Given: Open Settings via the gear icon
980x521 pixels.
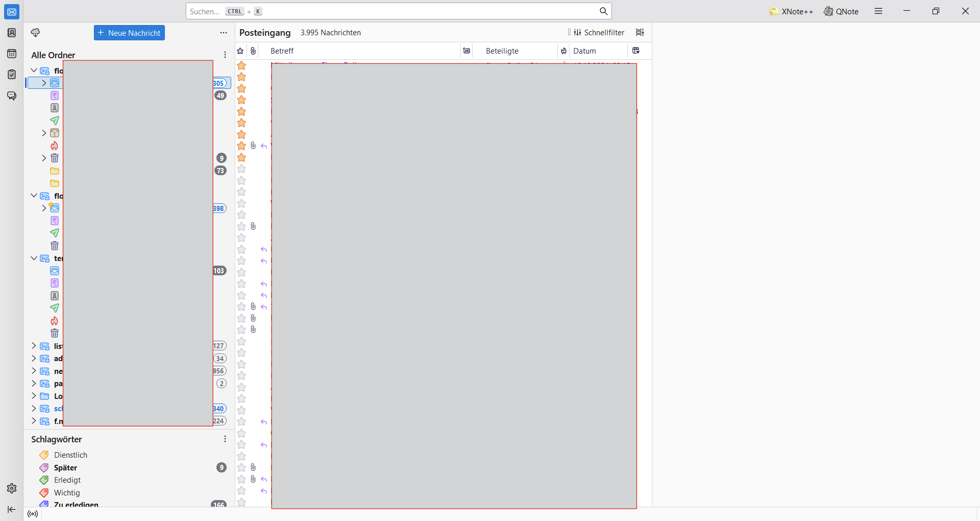Looking at the screenshot, I should [x=12, y=488].
